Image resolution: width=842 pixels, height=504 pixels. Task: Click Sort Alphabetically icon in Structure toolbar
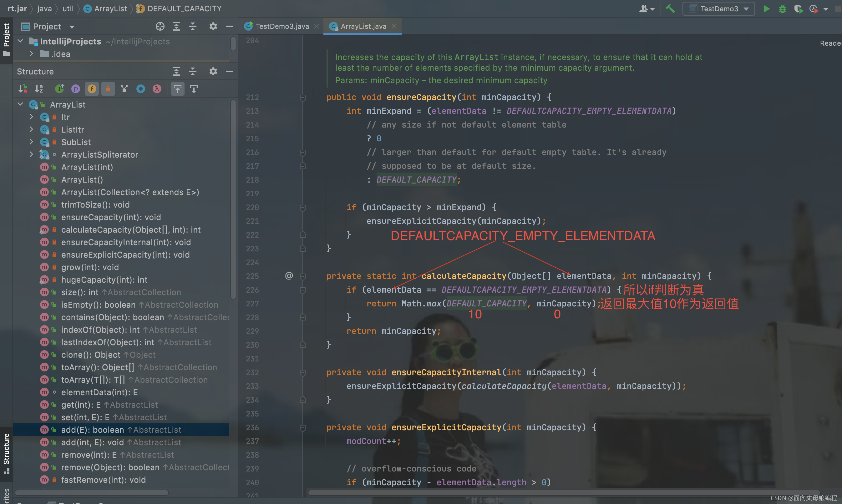(x=39, y=89)
